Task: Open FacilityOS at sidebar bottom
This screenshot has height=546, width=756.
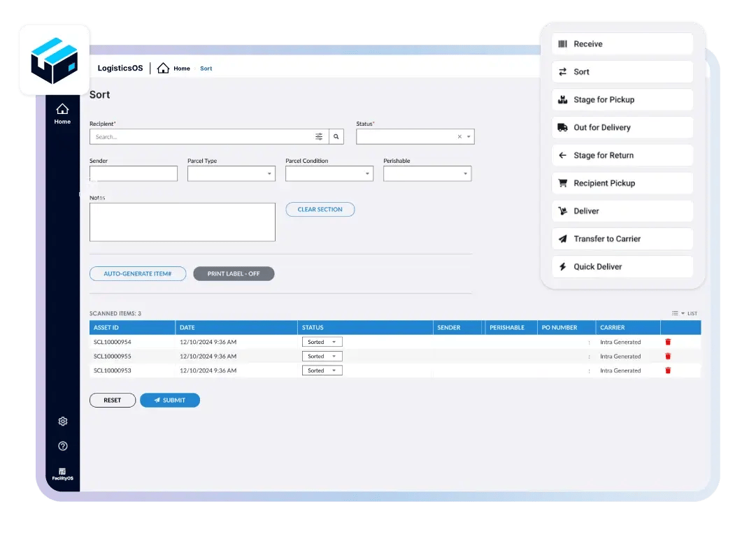Action: pyautogui.click(x=63, y=474)
